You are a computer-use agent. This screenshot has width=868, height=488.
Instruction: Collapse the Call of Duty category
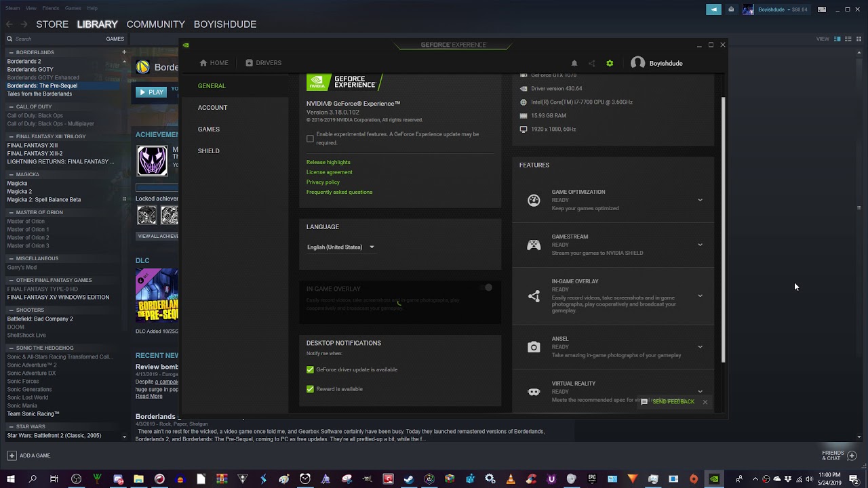click(11, 106)
